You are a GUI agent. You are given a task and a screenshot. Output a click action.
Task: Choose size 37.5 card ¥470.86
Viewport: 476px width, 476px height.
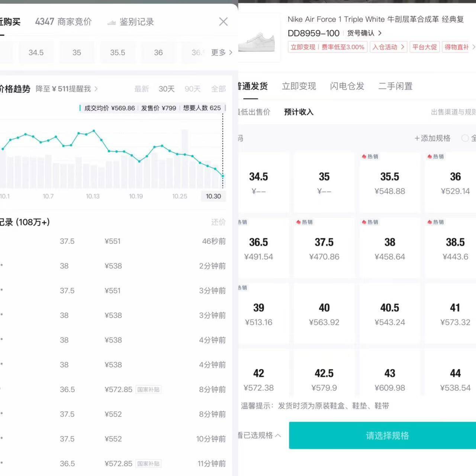[x=324, y=248]
